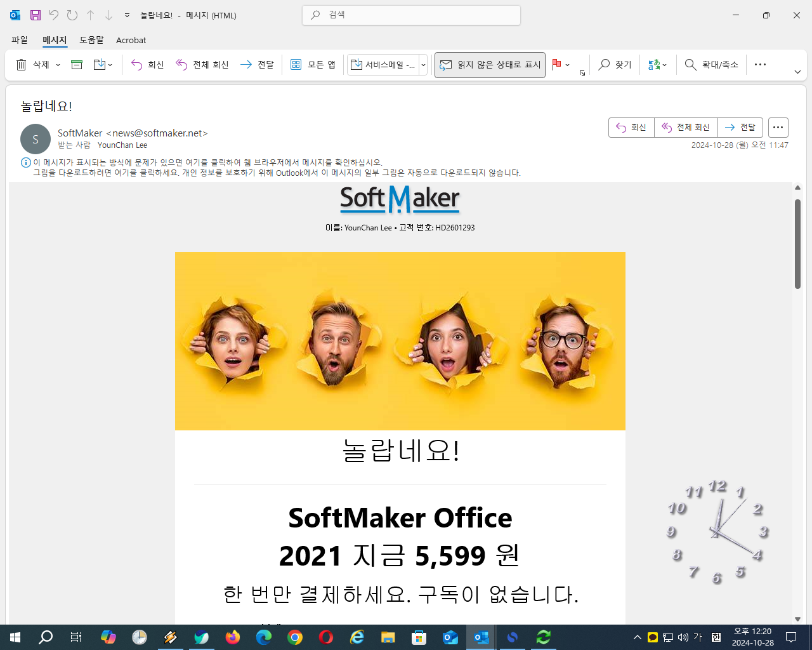Open the Acrobat tab
Screen dimensions: 812x650
point(131,40)
